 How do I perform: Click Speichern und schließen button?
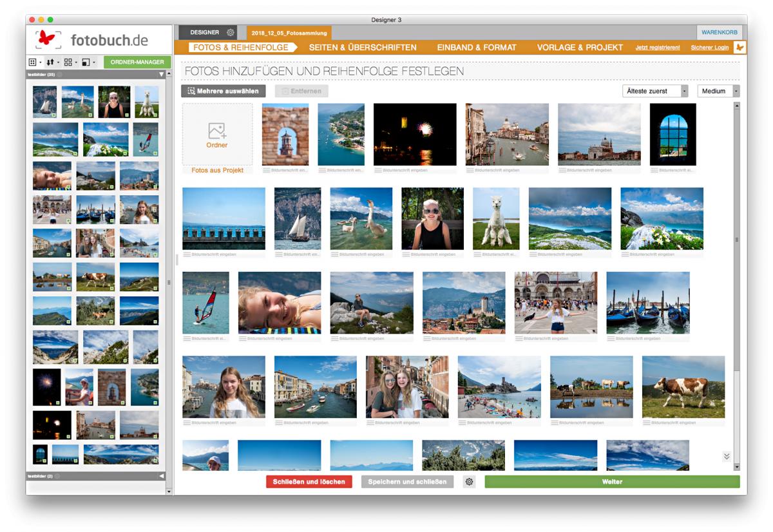(407, 482)
